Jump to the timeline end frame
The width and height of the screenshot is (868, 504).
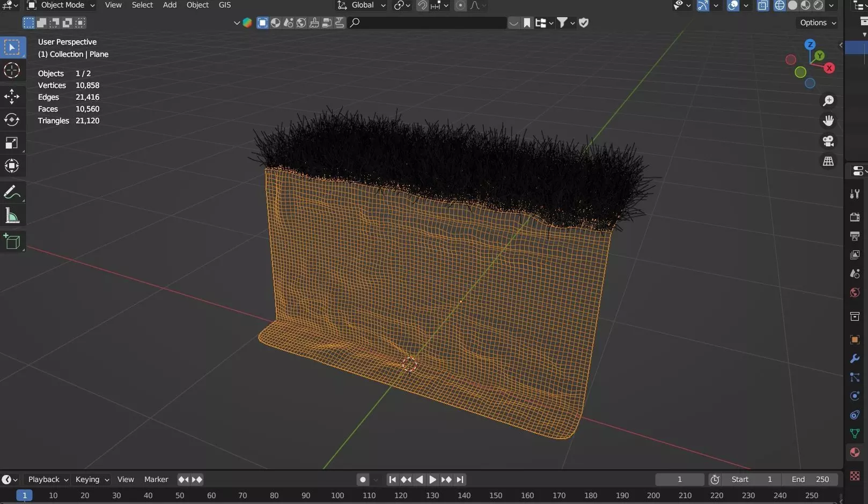[x=460, y=479]
